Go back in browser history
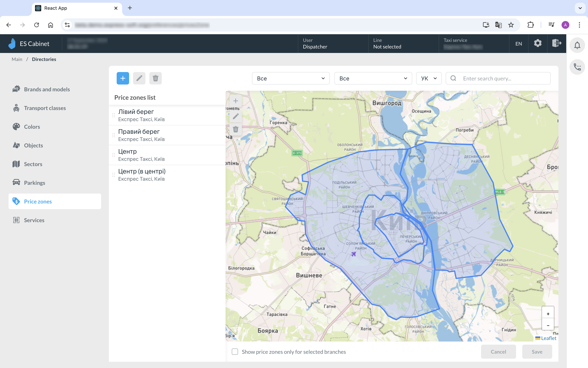The height and width of the screenshot is (368, 588). point(9,25)
